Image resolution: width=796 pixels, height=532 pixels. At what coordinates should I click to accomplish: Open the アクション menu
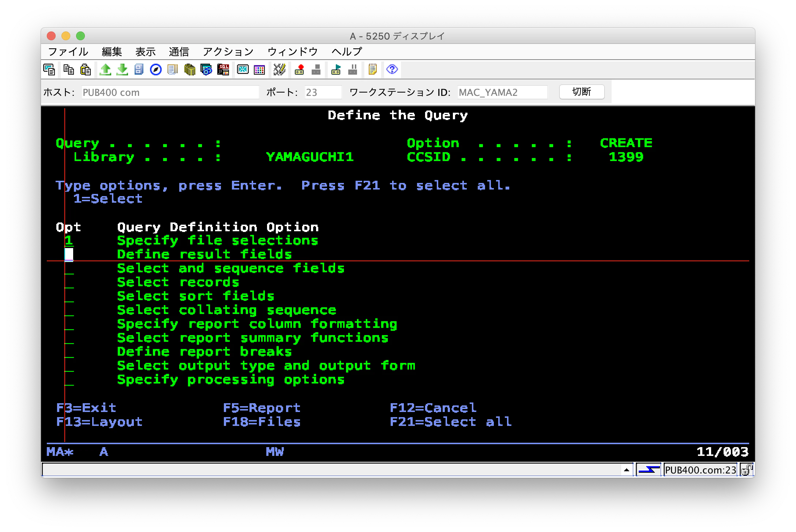(x=228, y=52)
